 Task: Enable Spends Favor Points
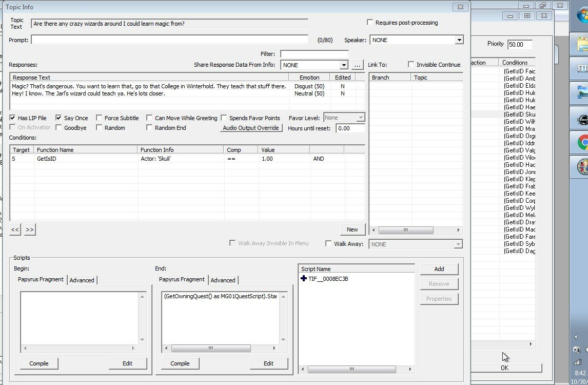(224, 118)
